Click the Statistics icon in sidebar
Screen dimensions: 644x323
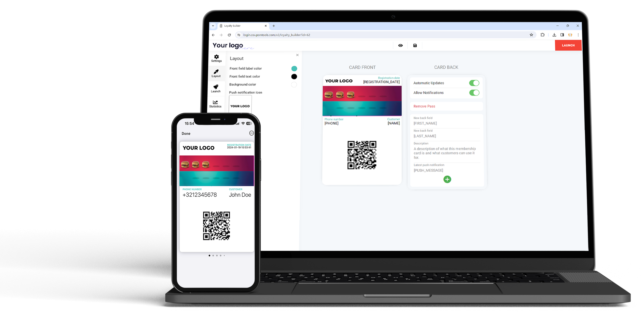[215, 103]
